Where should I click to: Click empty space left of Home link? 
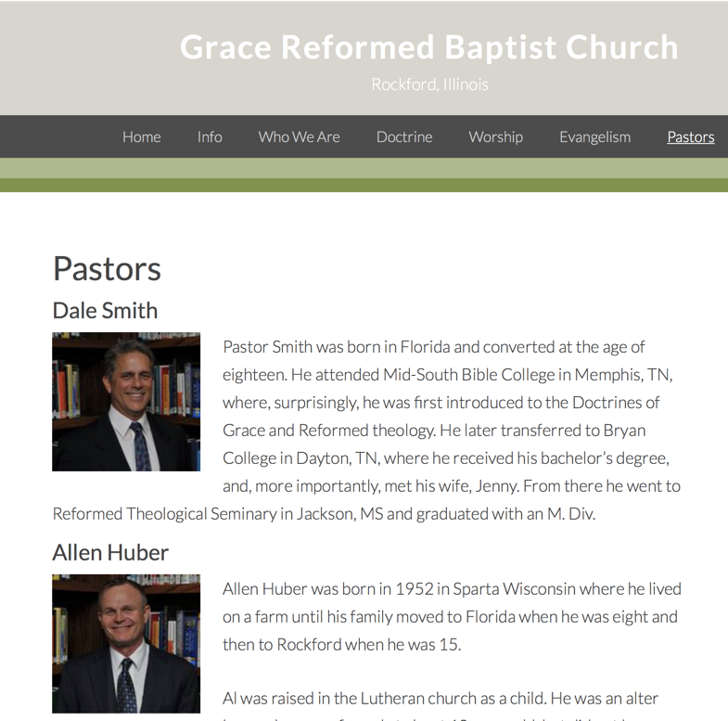[56, 137]
